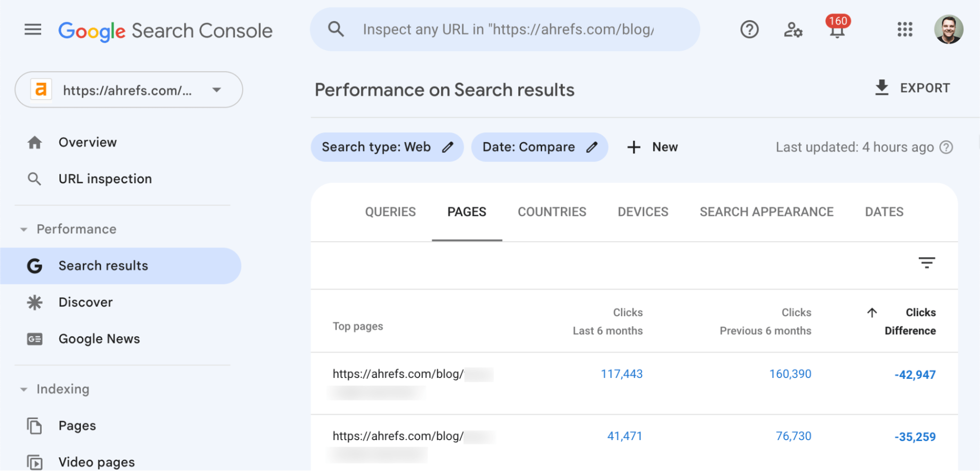Open help via the question mark icon
Image resolution: width=980 pixels, height=471 pixels.
[749, 29]
